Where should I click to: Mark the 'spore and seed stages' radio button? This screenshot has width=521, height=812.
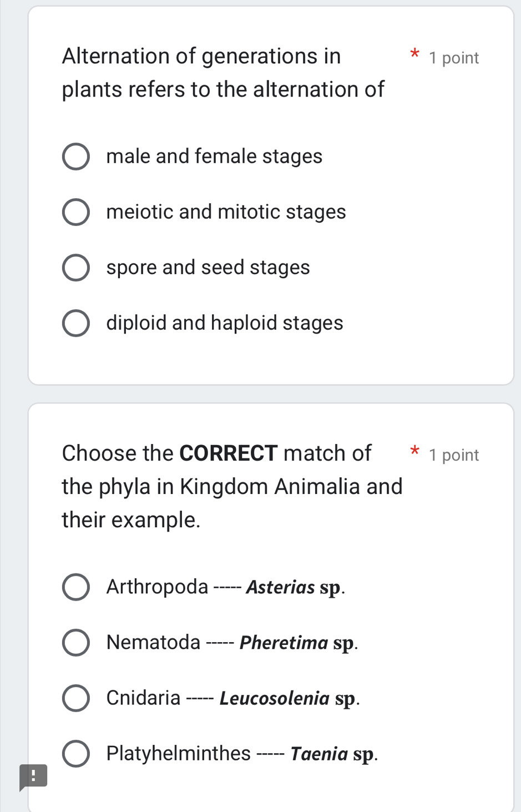75,268
